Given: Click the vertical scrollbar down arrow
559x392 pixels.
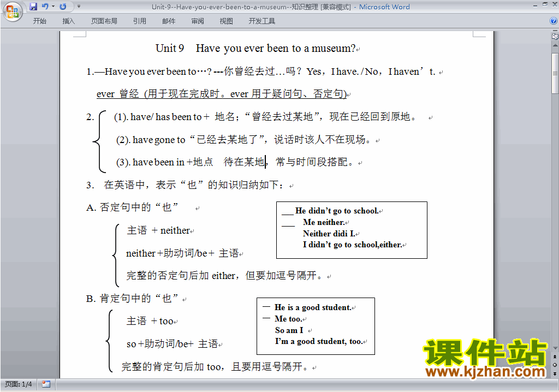Looking at the screenshot, I should (x=555, y=348).
